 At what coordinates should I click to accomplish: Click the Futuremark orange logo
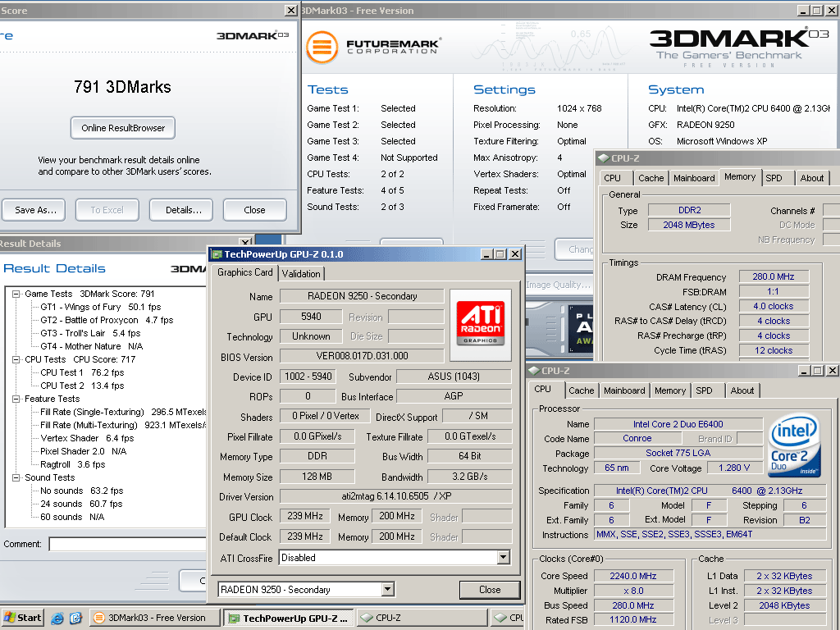point(322,47)
